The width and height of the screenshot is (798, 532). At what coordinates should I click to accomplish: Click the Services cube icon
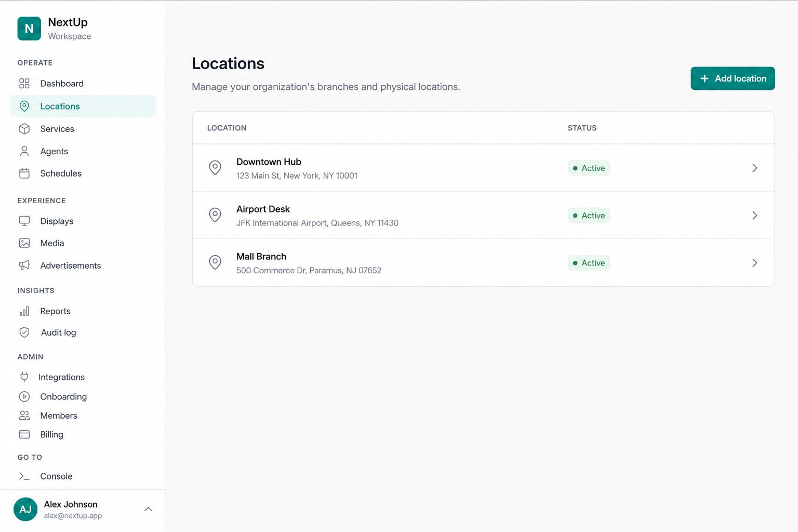point(24,129)
